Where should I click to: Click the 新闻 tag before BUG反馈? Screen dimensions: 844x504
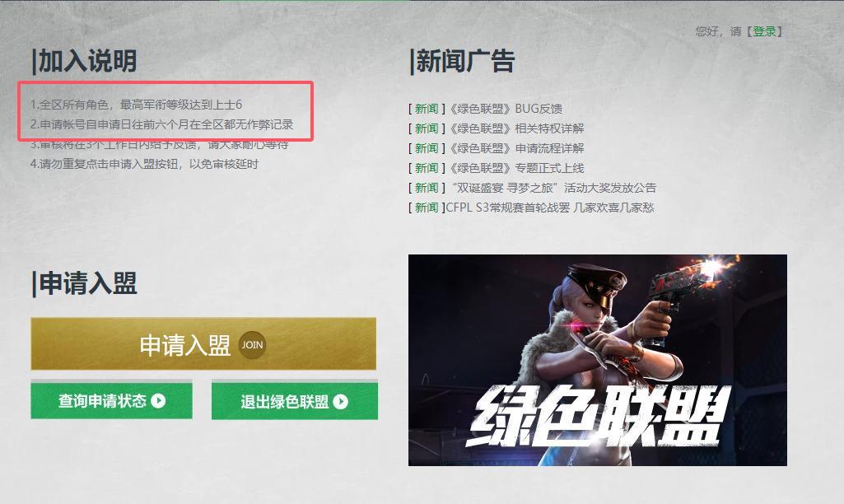click(427, 109)
